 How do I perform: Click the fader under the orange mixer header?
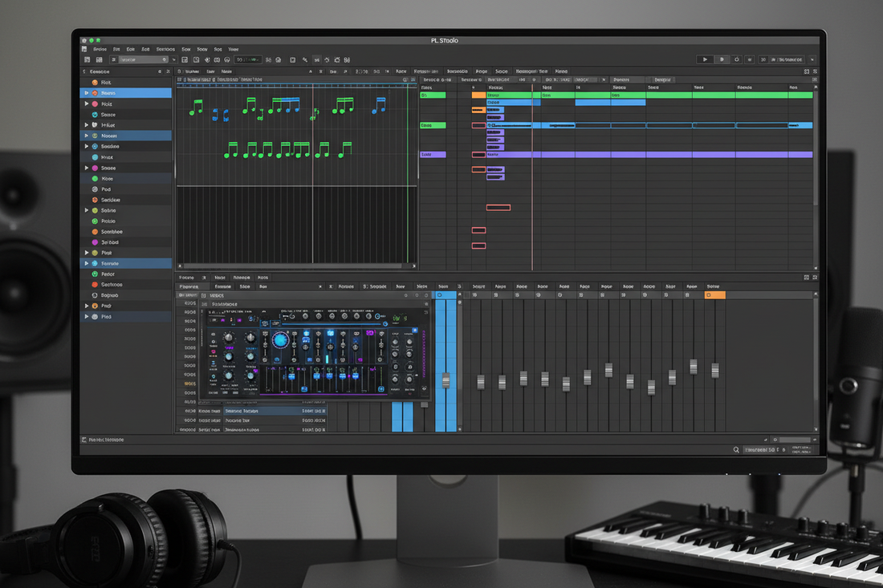715,371
